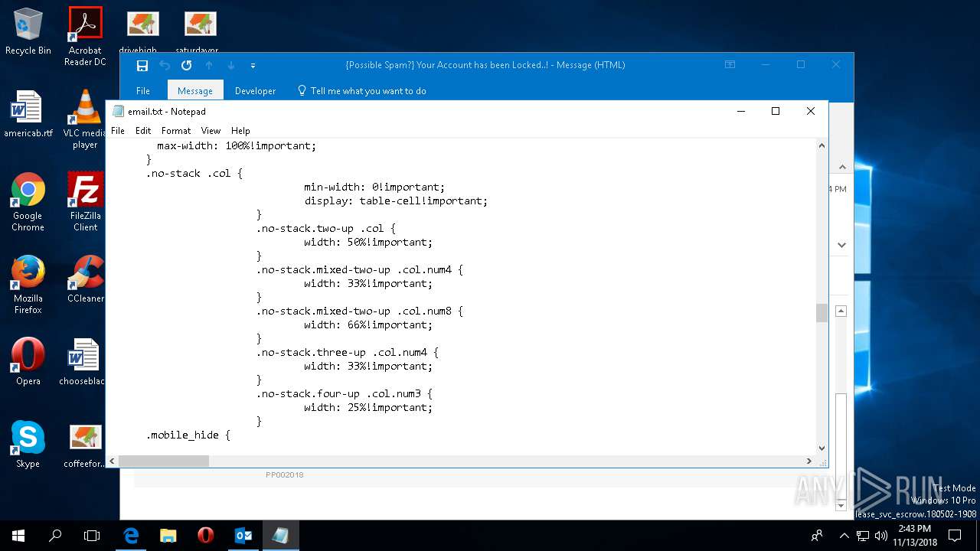The width and height of the screenshot is (980, 551).
Task: Click Outlook message pane scroll down arrow
Action: pos(841,505)
